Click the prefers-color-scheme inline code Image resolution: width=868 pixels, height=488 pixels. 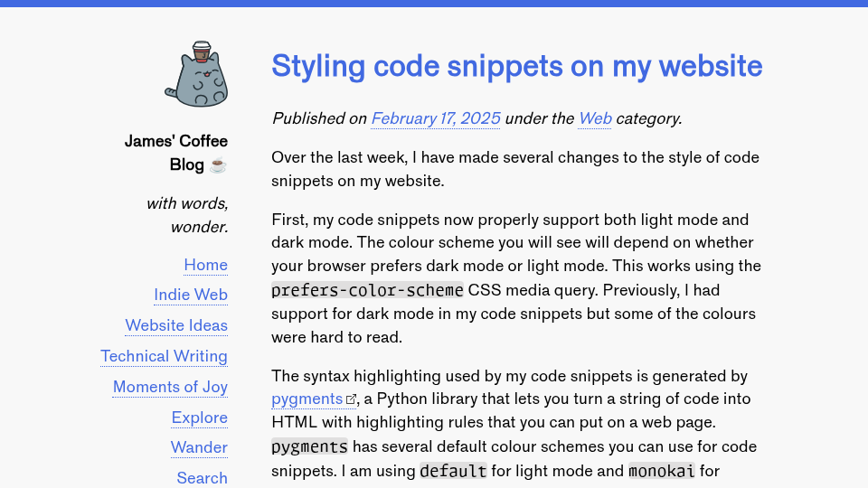pos(367,290)
